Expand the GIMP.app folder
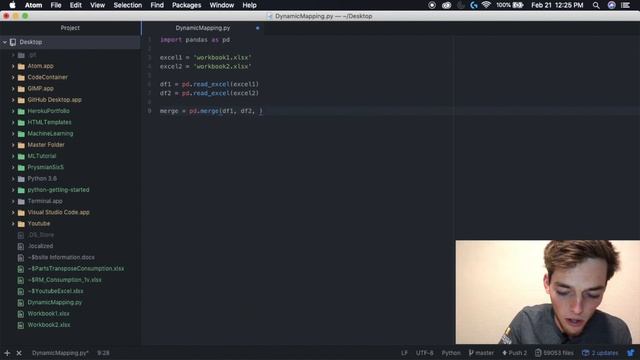Viewport: 640px width, 360px height. pos(13,89)
